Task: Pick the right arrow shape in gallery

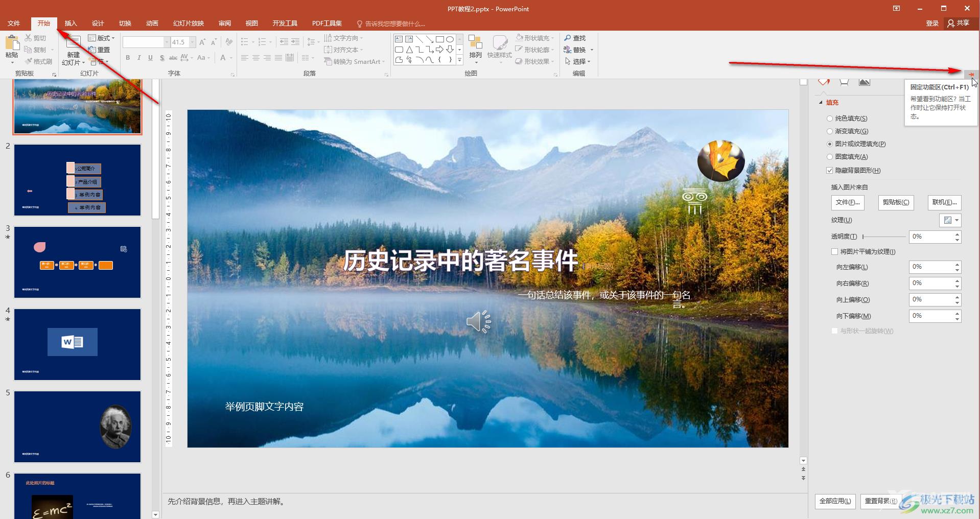Action: click(x=439, y=50)
